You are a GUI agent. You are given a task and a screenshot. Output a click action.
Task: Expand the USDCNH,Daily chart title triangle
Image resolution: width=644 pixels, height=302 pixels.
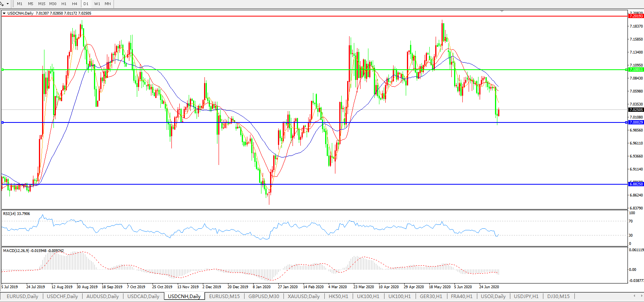point(4,13)
